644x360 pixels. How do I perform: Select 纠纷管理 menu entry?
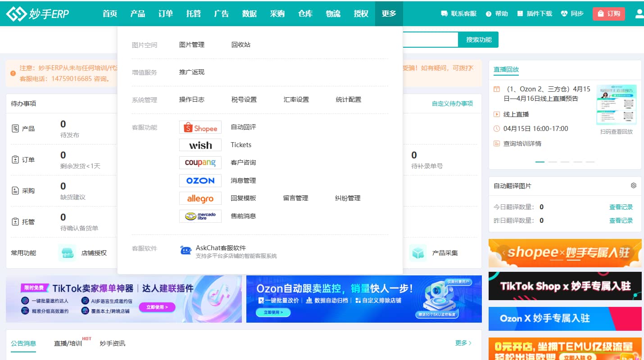click(x=348, y=198)
